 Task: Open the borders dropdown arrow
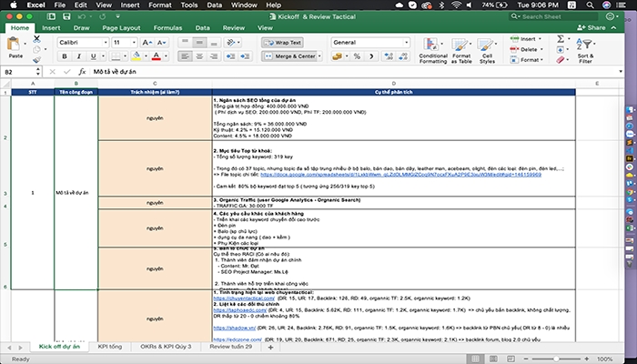pos(126,56)
